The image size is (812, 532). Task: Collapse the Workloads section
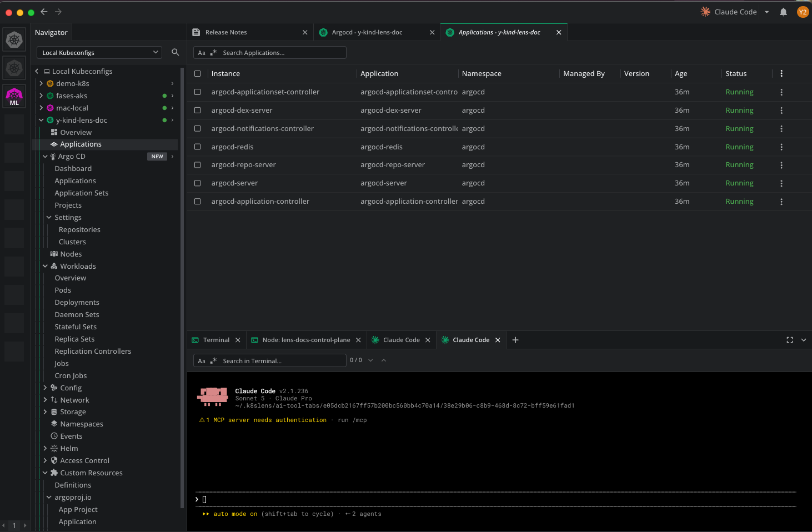45,266
